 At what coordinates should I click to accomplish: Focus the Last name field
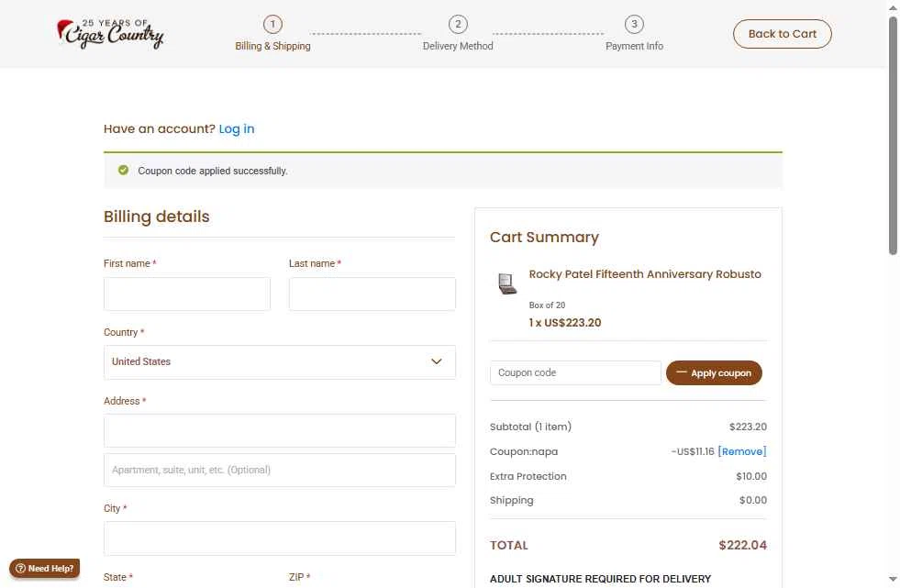pos(372,294)
